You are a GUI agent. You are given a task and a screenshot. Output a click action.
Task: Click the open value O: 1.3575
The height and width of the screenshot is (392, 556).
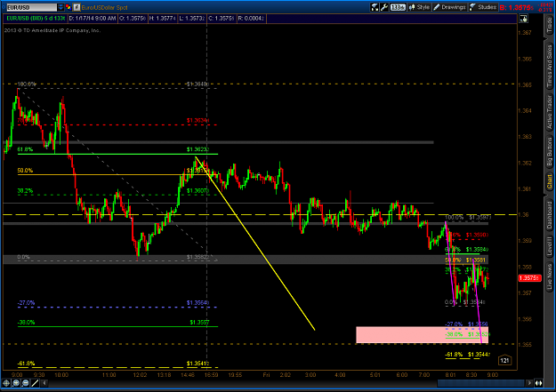click(x=132, y=18)
